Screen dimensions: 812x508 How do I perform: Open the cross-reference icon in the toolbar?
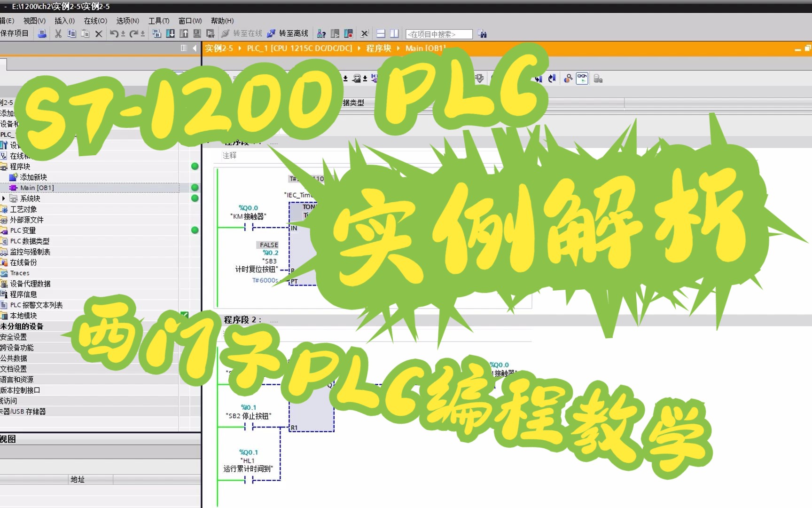(321, 33)
